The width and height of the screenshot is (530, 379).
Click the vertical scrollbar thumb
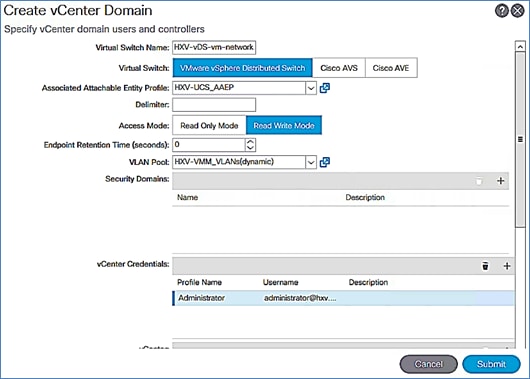click(520, 139)
